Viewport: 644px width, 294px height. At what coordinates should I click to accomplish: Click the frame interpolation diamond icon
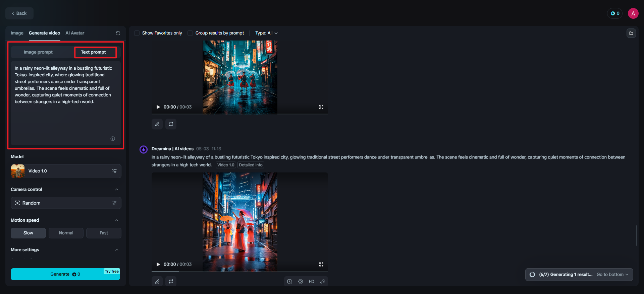coord(301,282)
